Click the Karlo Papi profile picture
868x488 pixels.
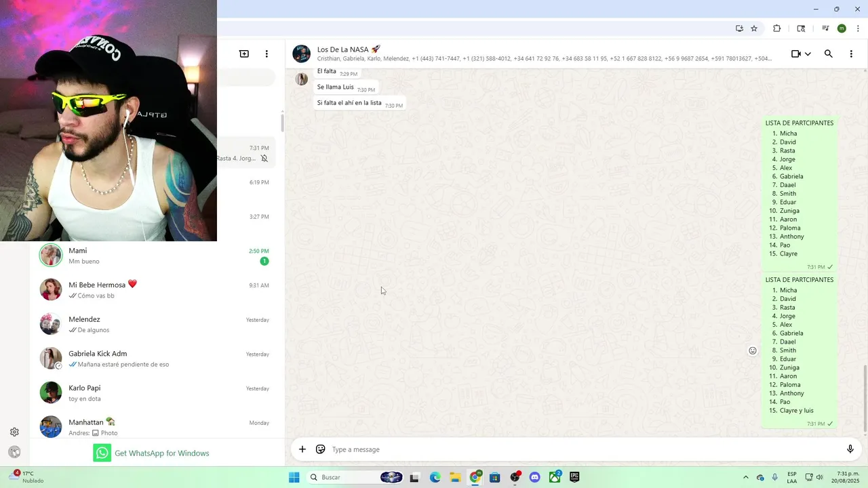pyautogui.click(x=51, y=392)
